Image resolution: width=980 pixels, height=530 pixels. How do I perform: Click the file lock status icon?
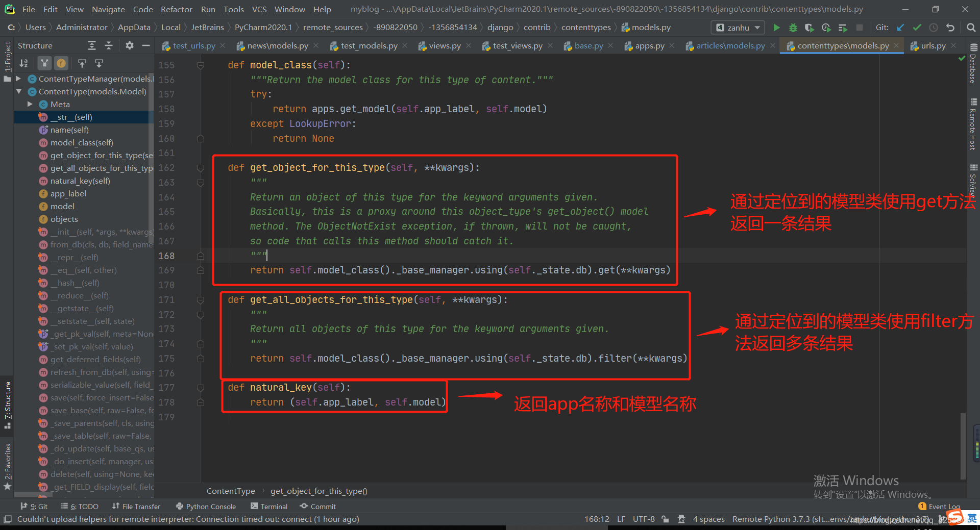click(x=665, y=519)
